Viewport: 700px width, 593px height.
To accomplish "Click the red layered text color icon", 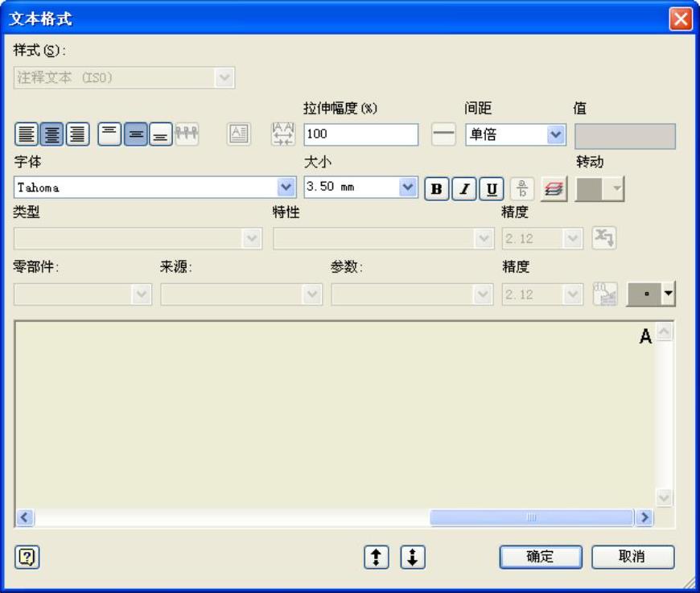I will click(554, 188).
